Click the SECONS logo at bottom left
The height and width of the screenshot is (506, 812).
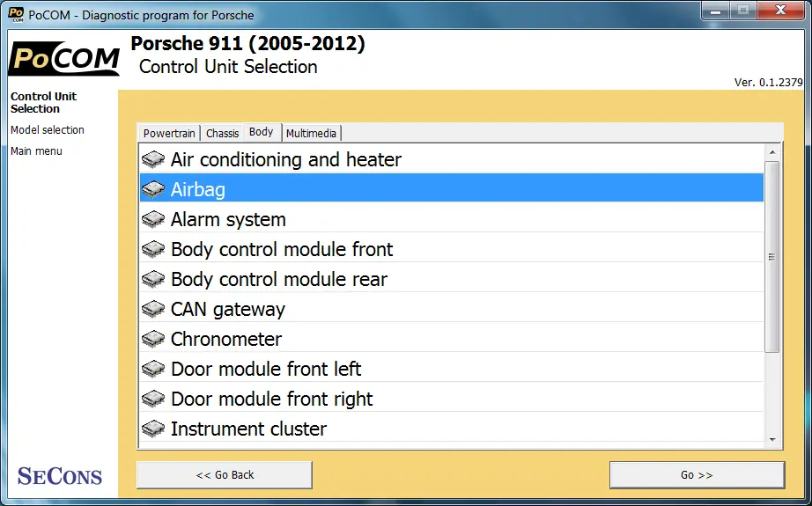click(x=60, y=476)
